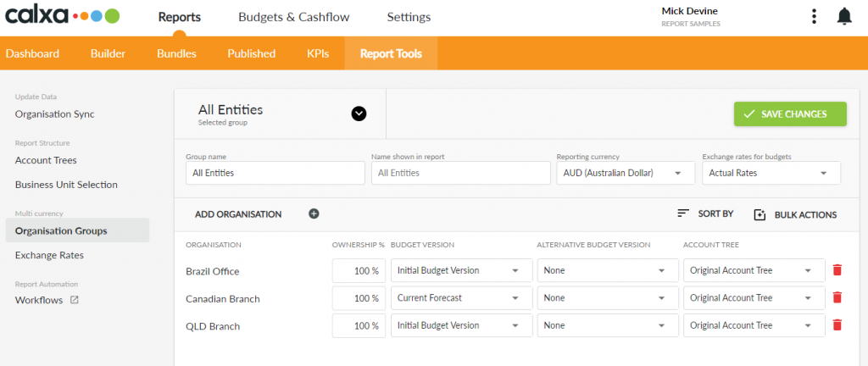Open Brazil Office account tree dropdown
Image resolution: width=868 pixels, height=366 pixels.
pos(754,270)
